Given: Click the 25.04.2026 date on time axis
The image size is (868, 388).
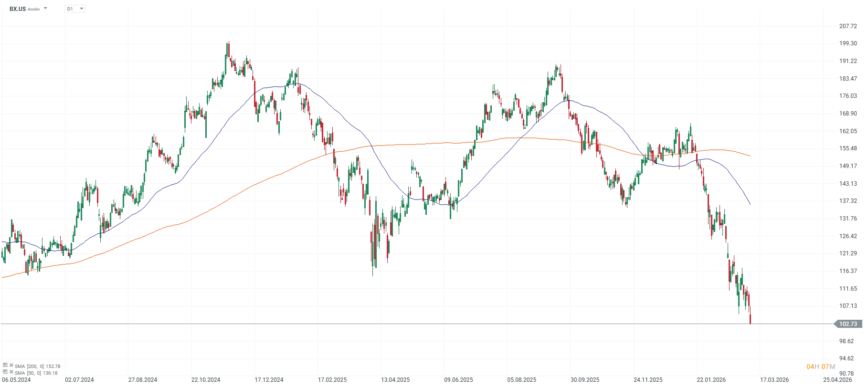Looking at the screenshot, I should [x=837, y=380].
